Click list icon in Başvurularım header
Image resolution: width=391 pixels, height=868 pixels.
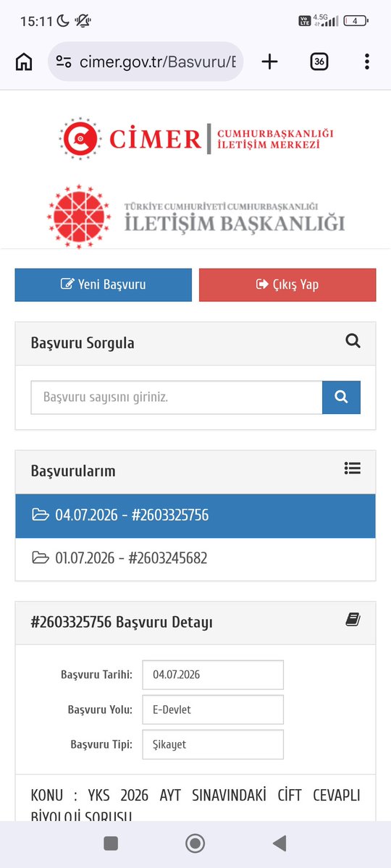352,469
